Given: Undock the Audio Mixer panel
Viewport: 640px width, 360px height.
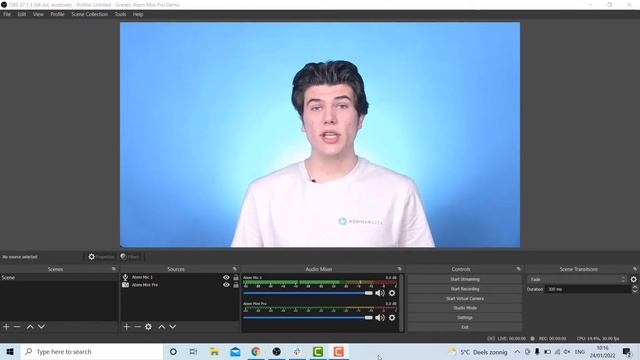Looking at the screenshot, I should click(400, 269).
